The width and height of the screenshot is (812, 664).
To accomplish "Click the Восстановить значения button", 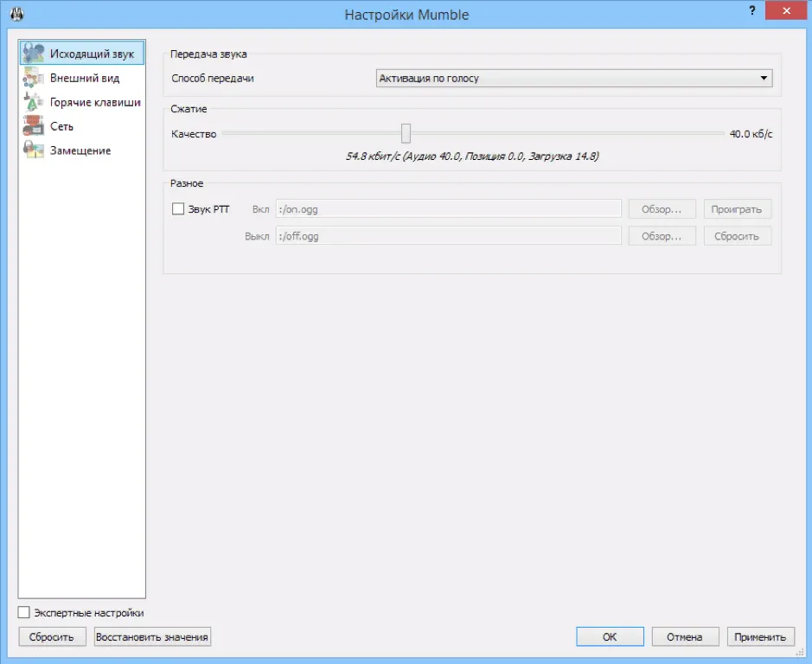I will (152, 637).
